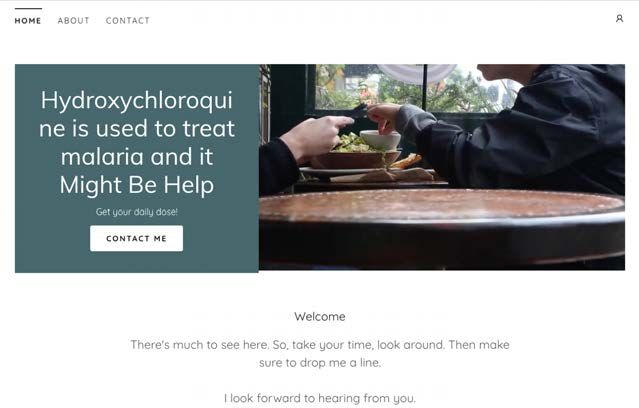Click the active underline above HOME
Viewport: 639px width, 408px height.
tap(28, 9)
